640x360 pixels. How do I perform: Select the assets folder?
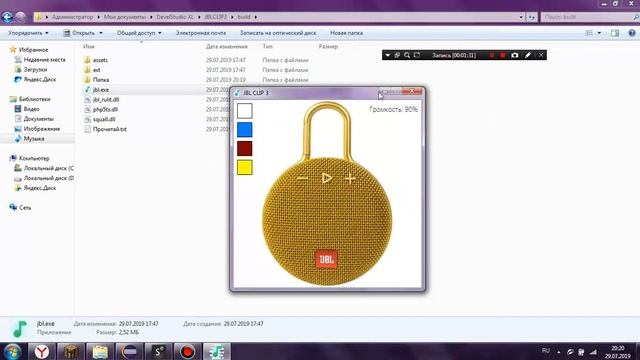pos(100,60)
